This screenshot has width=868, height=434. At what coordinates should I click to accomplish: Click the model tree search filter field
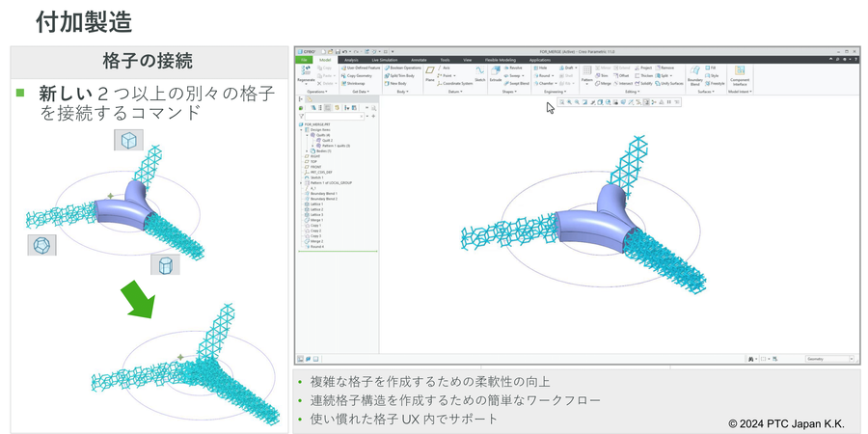click(x=333, y=116)
